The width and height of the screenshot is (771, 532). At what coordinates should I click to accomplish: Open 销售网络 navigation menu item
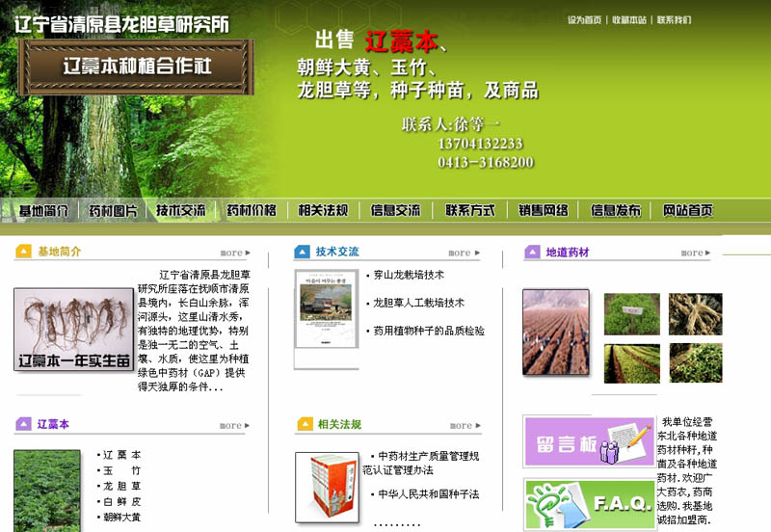pyautogui.click(x=543, y=210)
